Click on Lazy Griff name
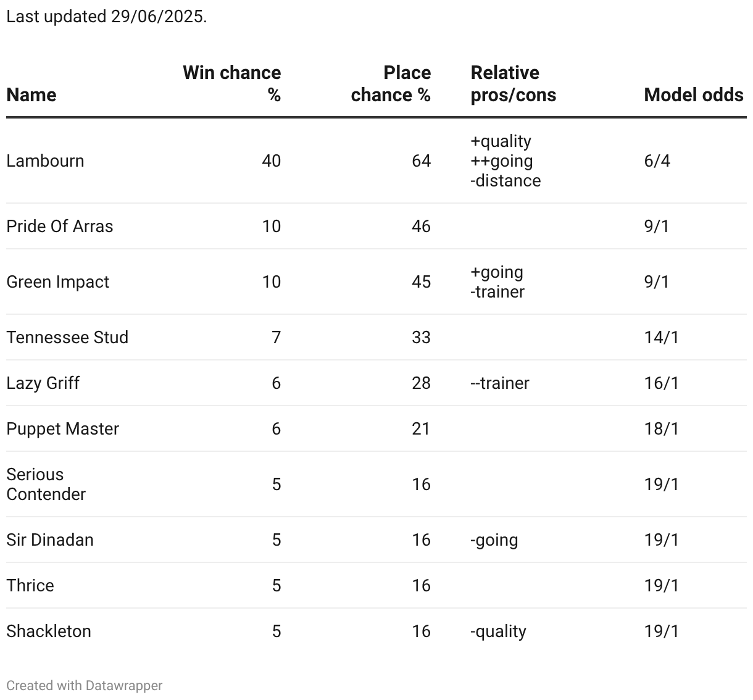 click(43, 383)
